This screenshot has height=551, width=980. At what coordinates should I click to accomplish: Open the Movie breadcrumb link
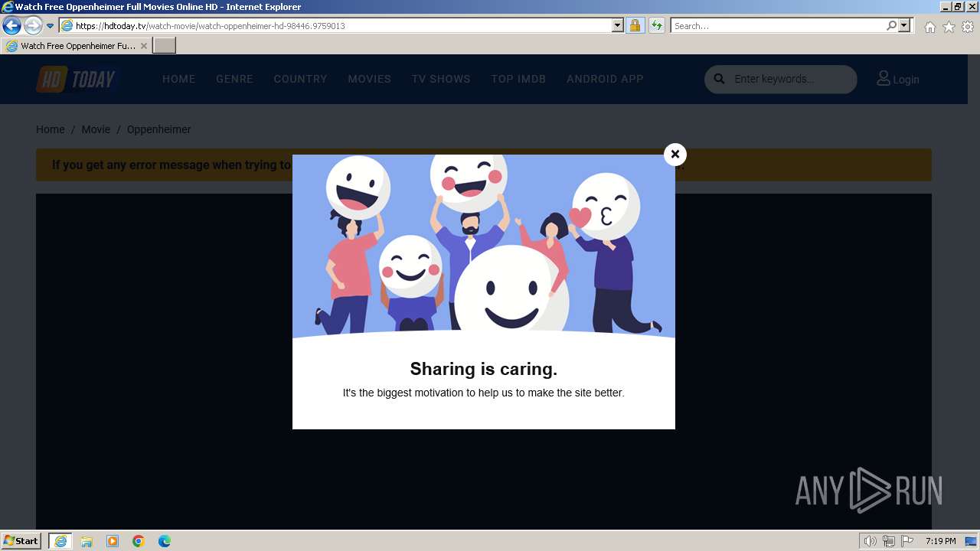96,129
